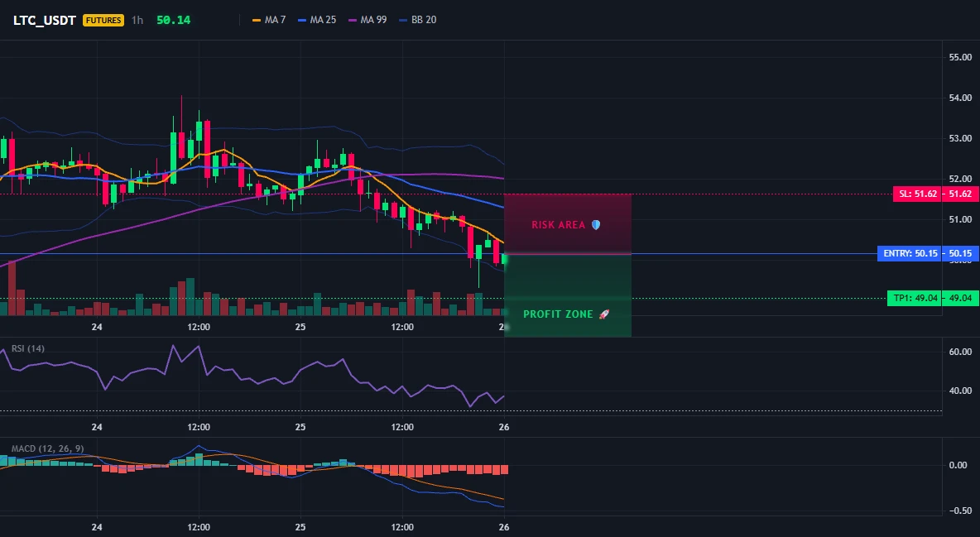980x537 pixels.
Task: Click the 54.00 price axis label
Action: pyautogui.click(x=960, y=98)
